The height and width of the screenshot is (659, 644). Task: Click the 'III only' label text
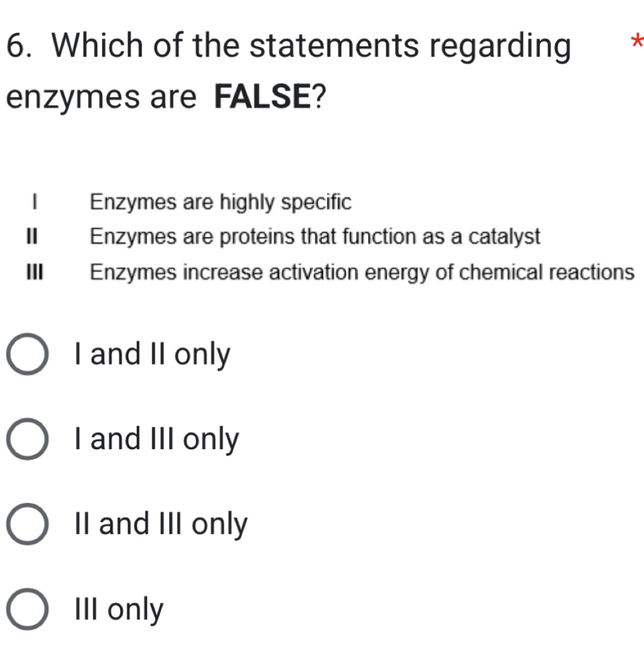click(x=118, y=608)
